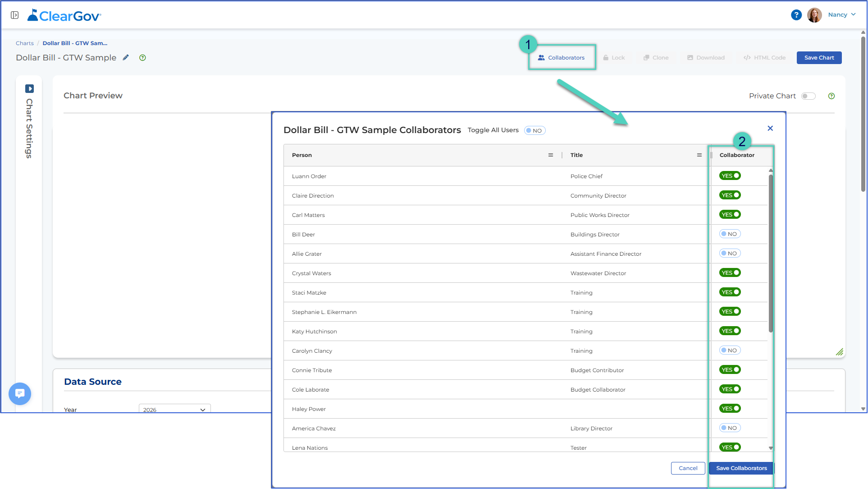This screenshot has height=489, width=868.
Task: Go to Charts breadcrumb link
Action: tap(25, 43)
